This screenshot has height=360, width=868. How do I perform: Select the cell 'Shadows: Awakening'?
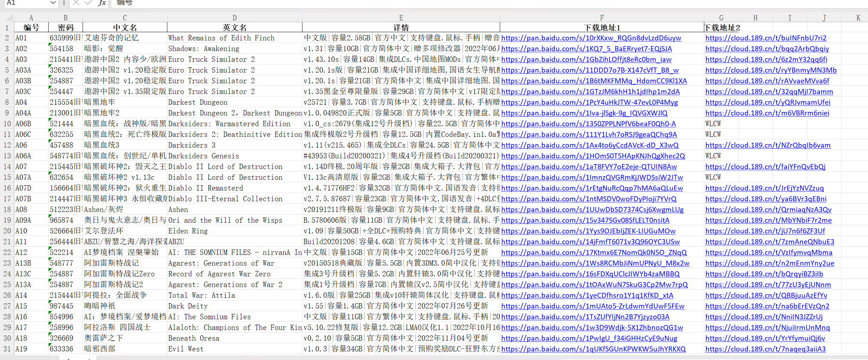coord(235,49)
